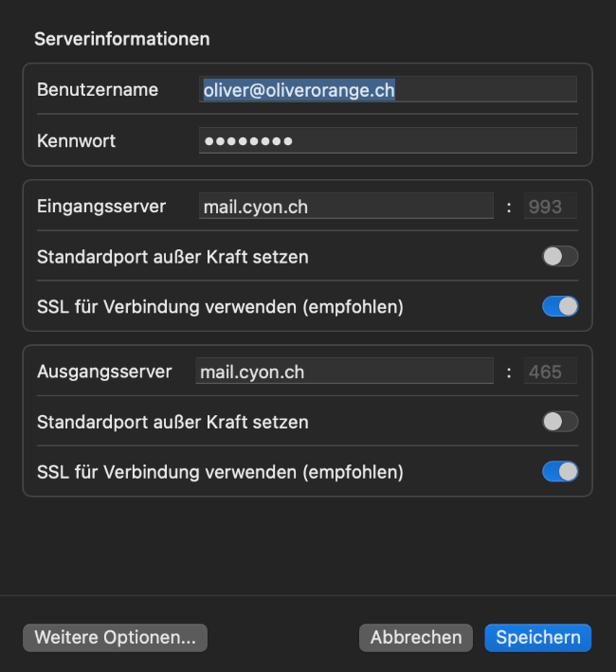Click the Benutzername label
The width and height of the screenshot is (616, 672).
[98, 90]
